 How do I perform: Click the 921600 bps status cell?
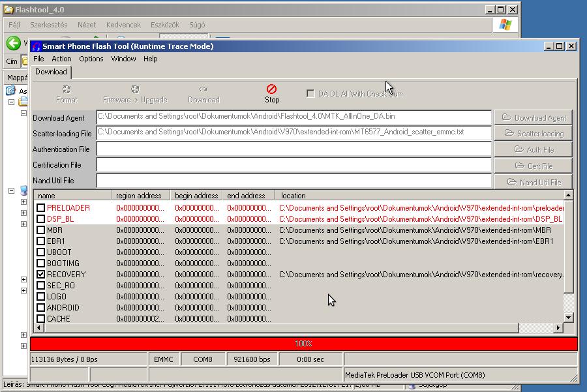[x=252, y=359]
